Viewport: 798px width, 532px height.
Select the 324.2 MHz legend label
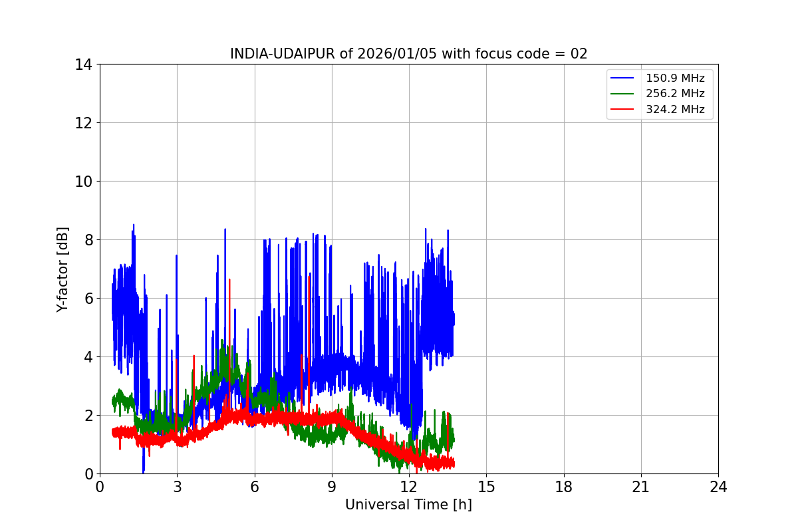pos(675,110)
